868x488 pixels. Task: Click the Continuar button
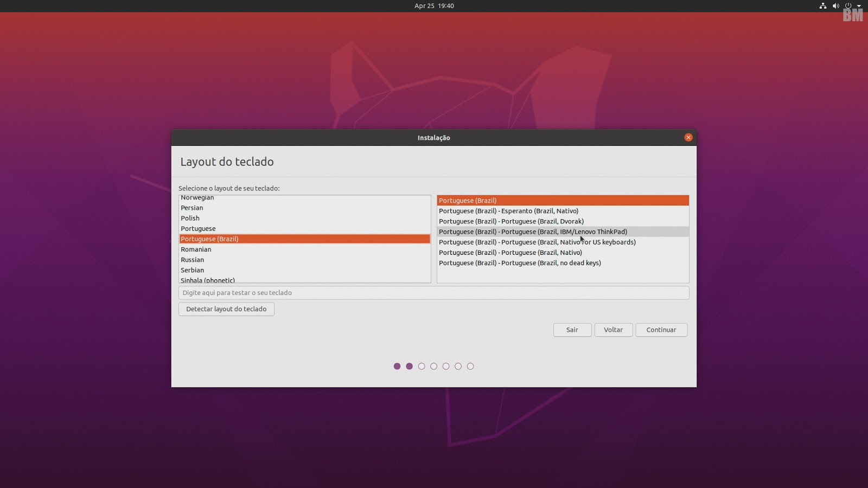[x=661, y=330]
